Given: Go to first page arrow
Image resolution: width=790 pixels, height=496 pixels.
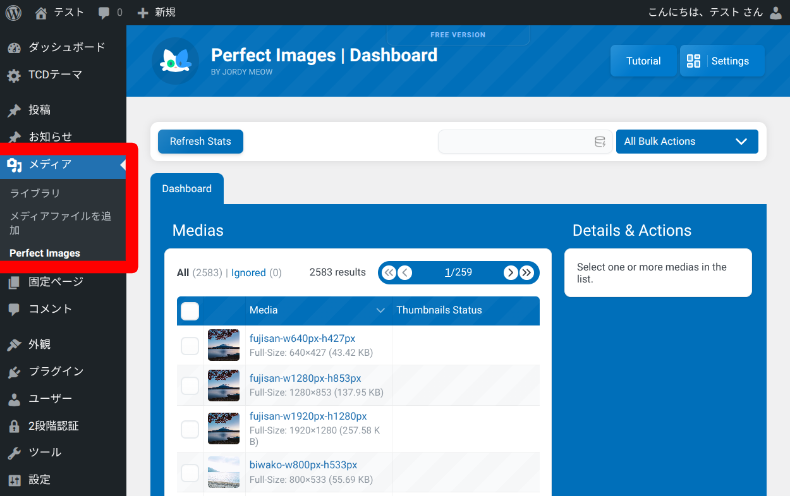Looking at the screenshot, I should coord(389,273).
